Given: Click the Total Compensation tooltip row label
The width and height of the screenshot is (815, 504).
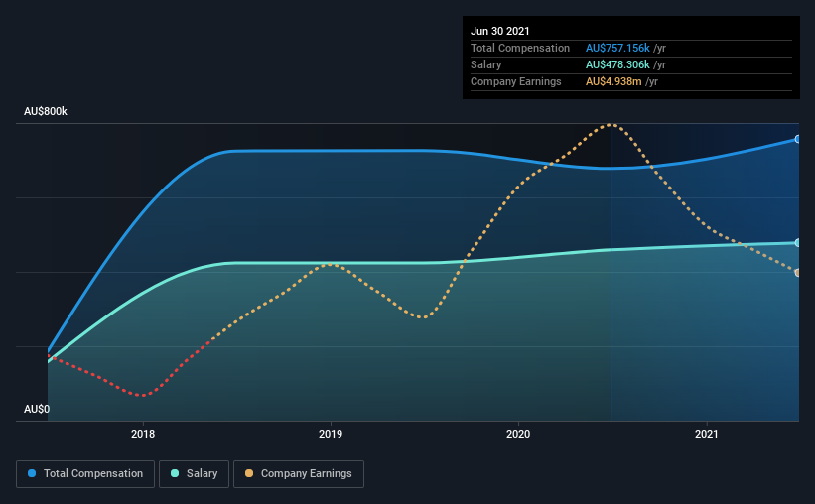Looking at the screenshot, I should click(x=520, y=48).
